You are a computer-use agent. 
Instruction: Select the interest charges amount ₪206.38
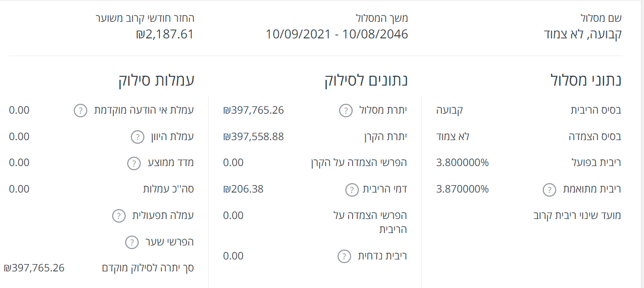coord(243,189)
